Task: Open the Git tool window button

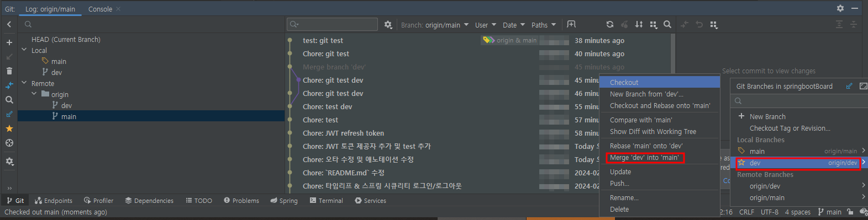Action: pos(15,200)
